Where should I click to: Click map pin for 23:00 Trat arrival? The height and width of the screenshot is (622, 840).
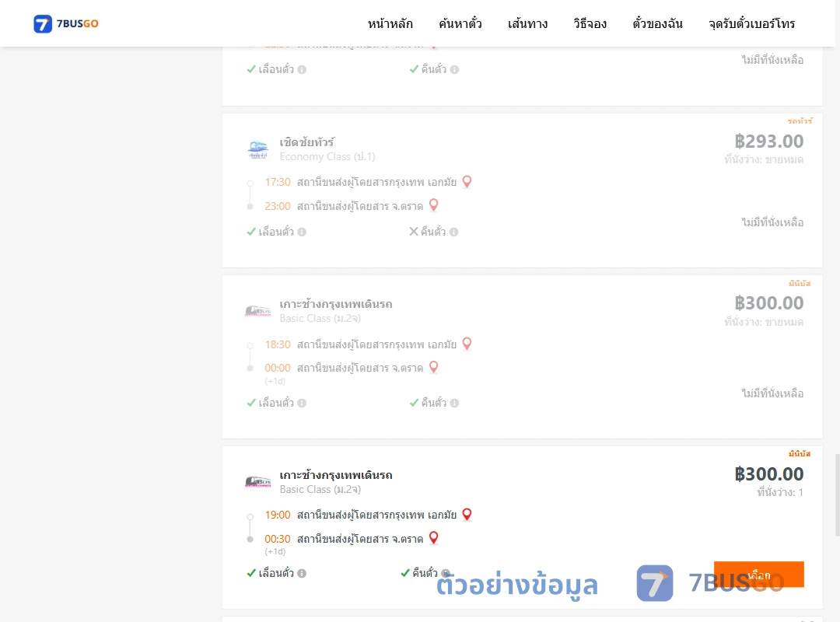point(434,205)
